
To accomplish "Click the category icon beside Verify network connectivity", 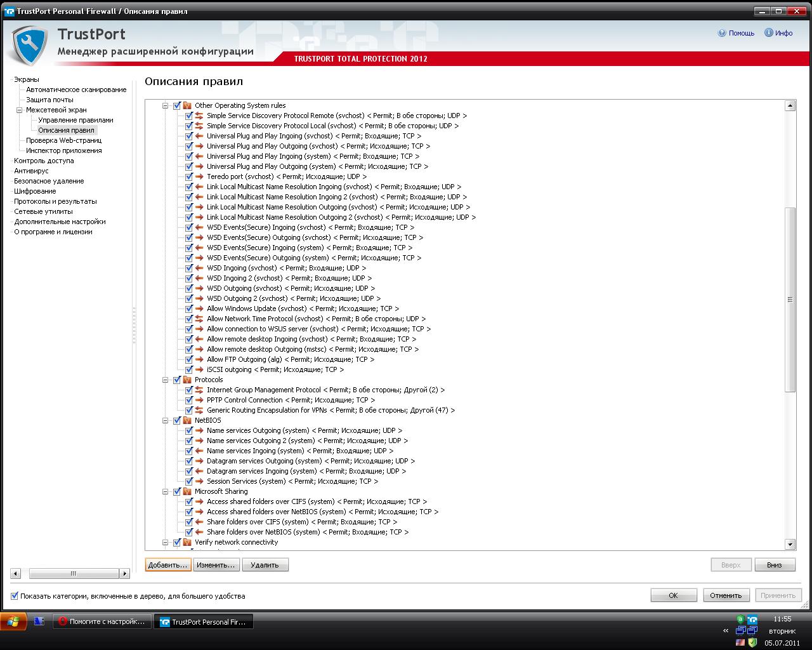I will click(x=187, y=542).
